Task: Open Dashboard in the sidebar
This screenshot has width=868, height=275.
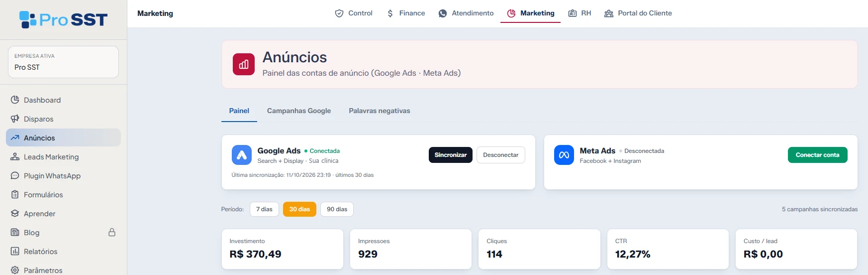Action: pos(63,100)
